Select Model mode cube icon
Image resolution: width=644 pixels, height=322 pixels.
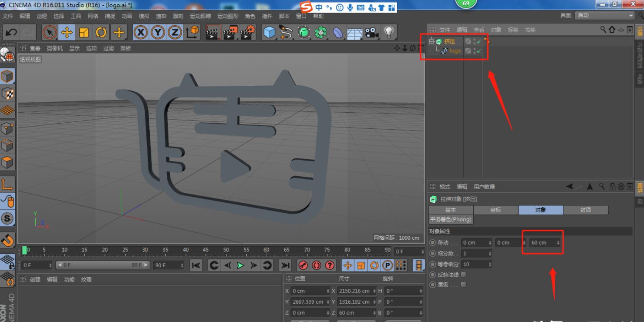7,77
